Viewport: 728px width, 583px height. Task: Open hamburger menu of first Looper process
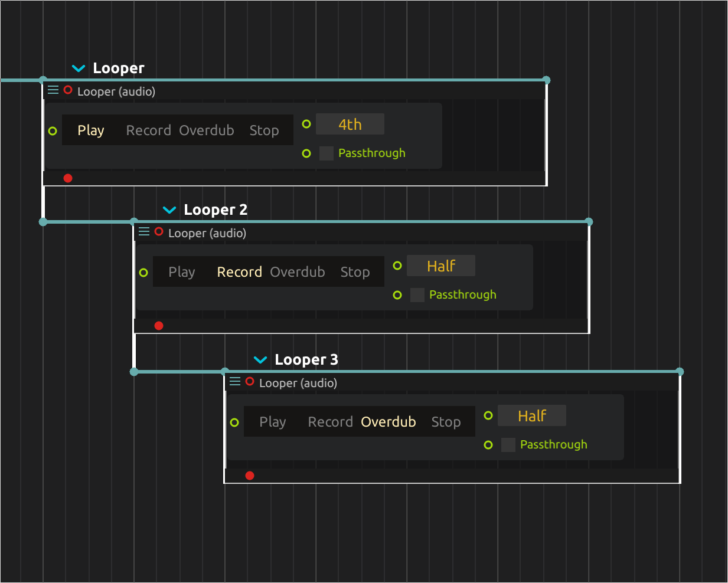click(x=53, y=90)
